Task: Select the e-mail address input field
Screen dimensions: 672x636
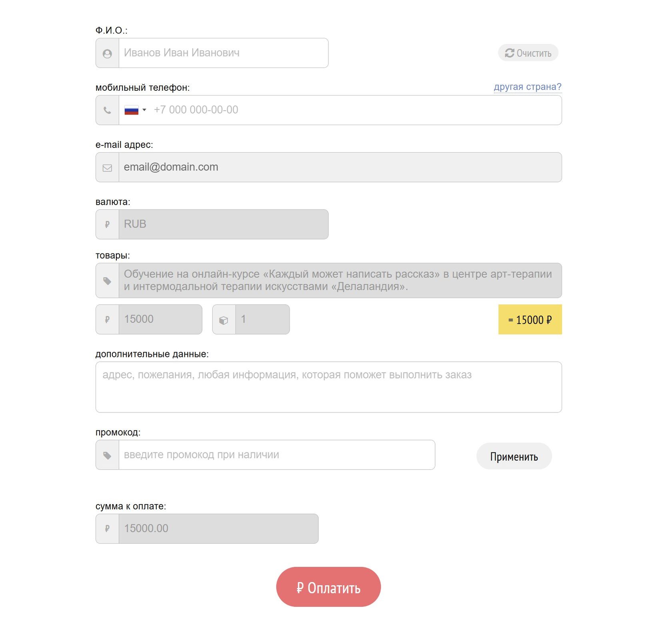Action: [x=340, y=167]
